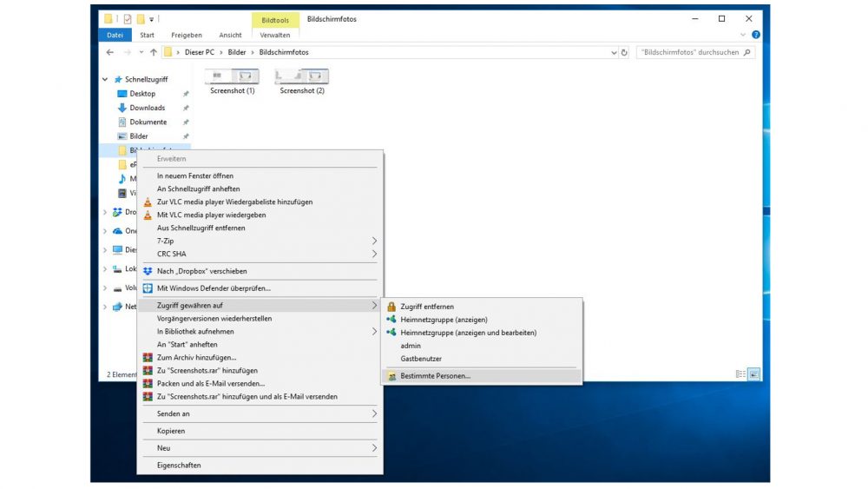Click the VLC cone icon beside wiedergeben
The height and width of the screenshot is (489, 868).
click(x=148, y=215)
